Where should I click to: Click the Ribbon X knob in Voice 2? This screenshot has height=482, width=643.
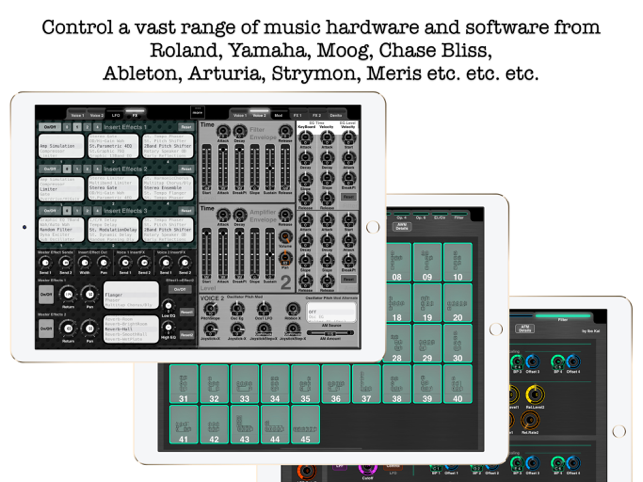coord(292,308)
